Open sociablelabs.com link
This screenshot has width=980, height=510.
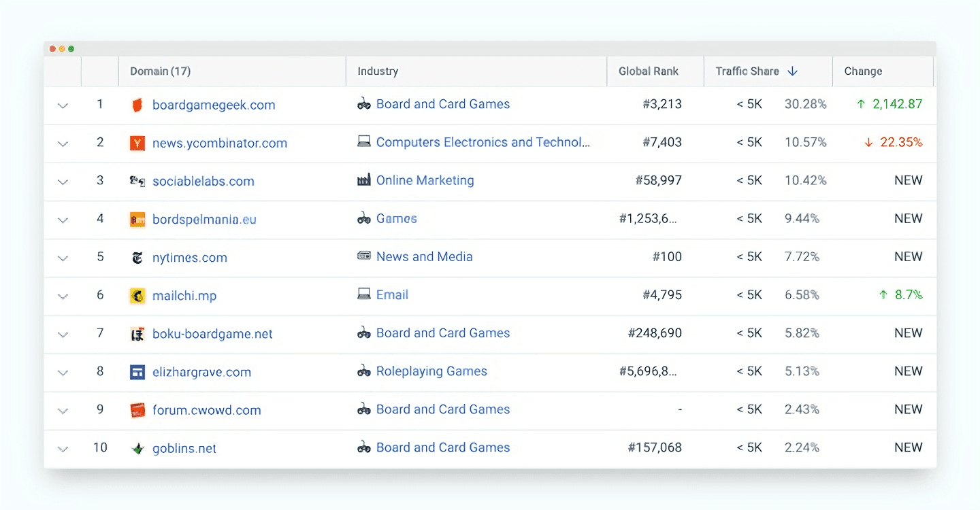203,181
